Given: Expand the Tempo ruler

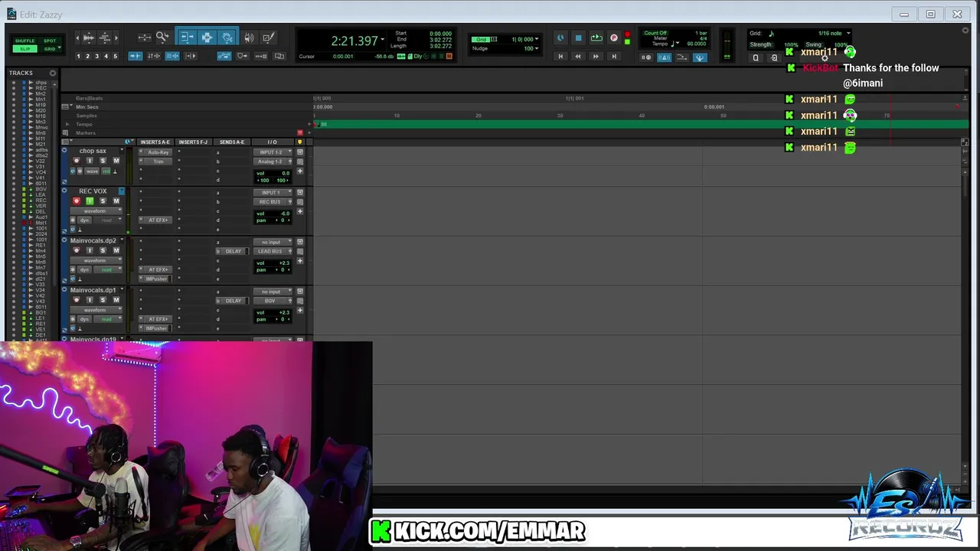Looking at the screenshot, I should tap(67, 124).
